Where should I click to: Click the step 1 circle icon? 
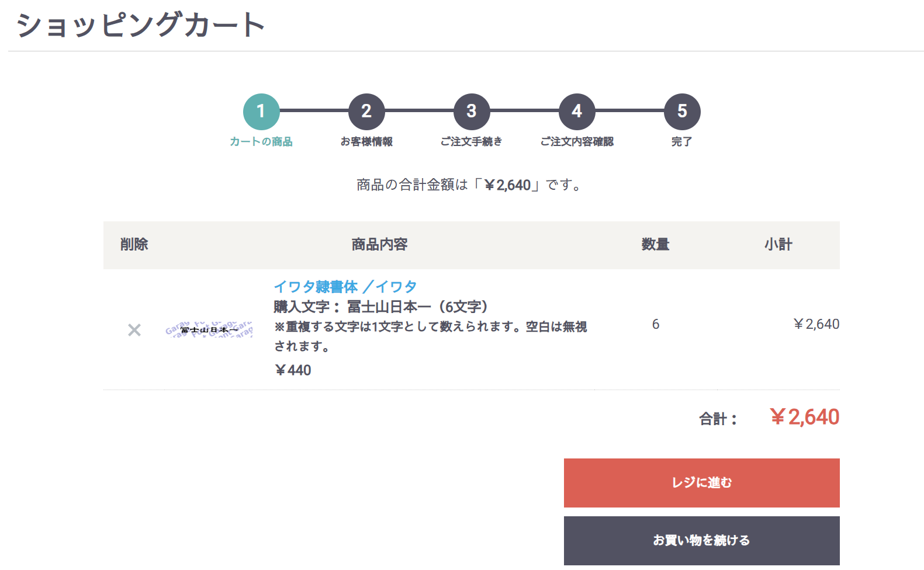261,112
